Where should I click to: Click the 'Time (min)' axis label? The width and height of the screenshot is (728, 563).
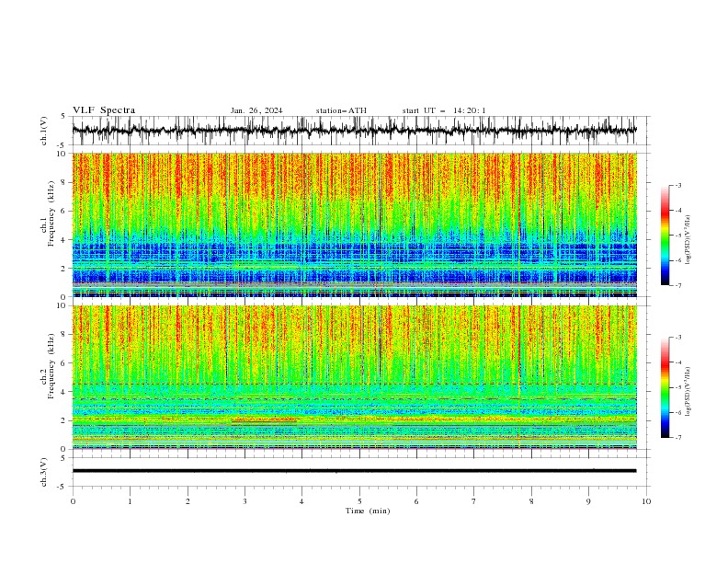[368, 511]
